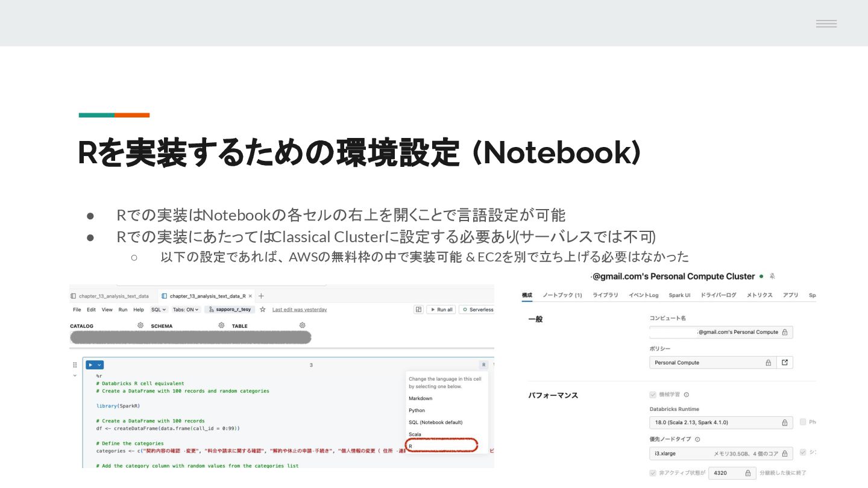868x488 pixels.
Task: Open the View menu
Action: point(107,310)
